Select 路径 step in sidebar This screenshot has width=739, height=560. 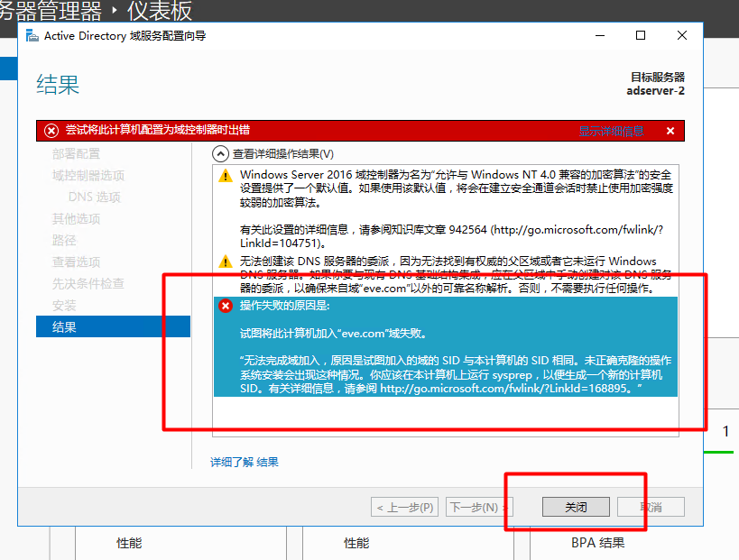(x=64, y=240)
